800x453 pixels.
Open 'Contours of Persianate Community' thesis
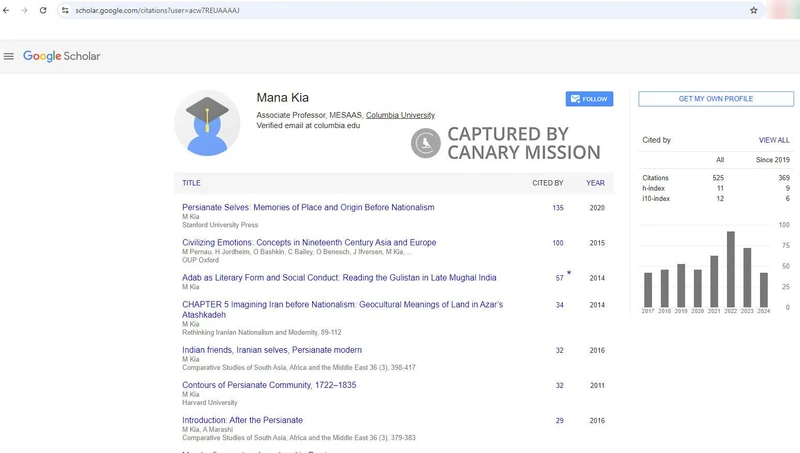tap(269, 386)
